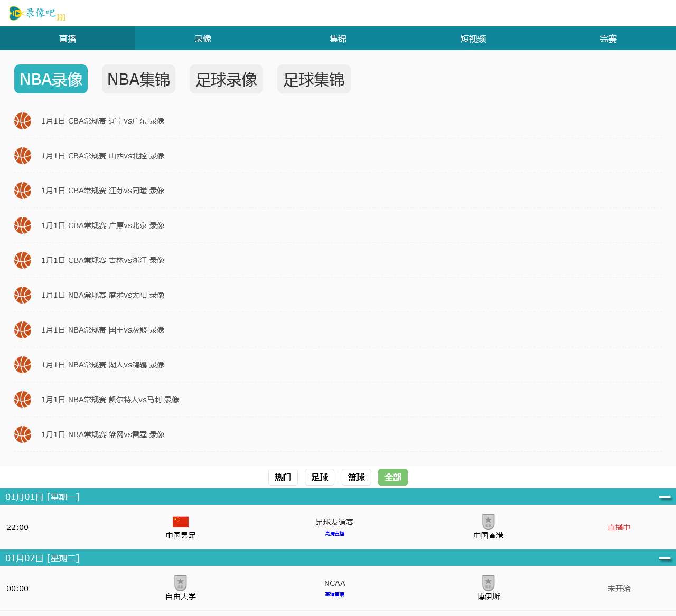Image resolution: width=676 pixels, height=616 pixels.
Task: Click the 01月02日 [星期二] date header text
Action: click(x=42, y=558)
